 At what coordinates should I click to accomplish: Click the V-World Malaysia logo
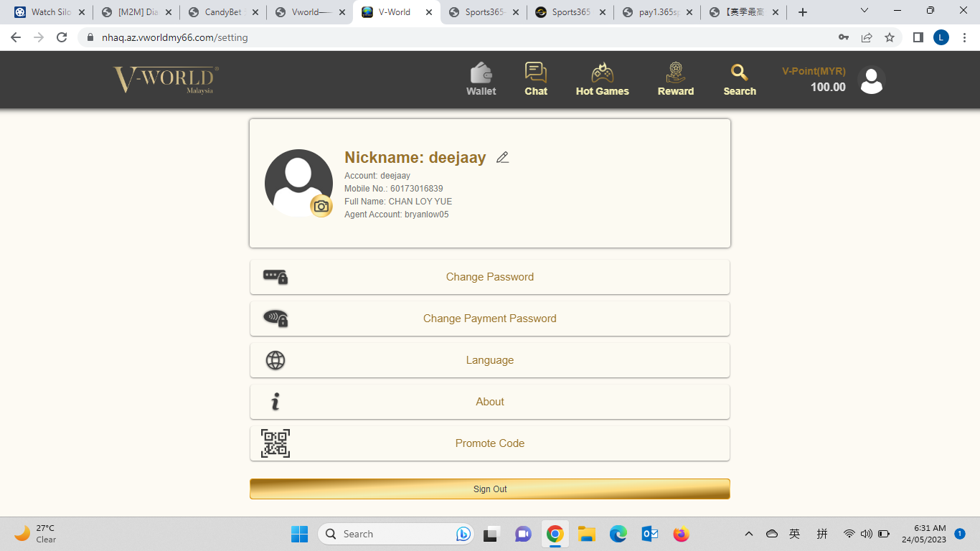pyautogui.click(x=166, y=80)
